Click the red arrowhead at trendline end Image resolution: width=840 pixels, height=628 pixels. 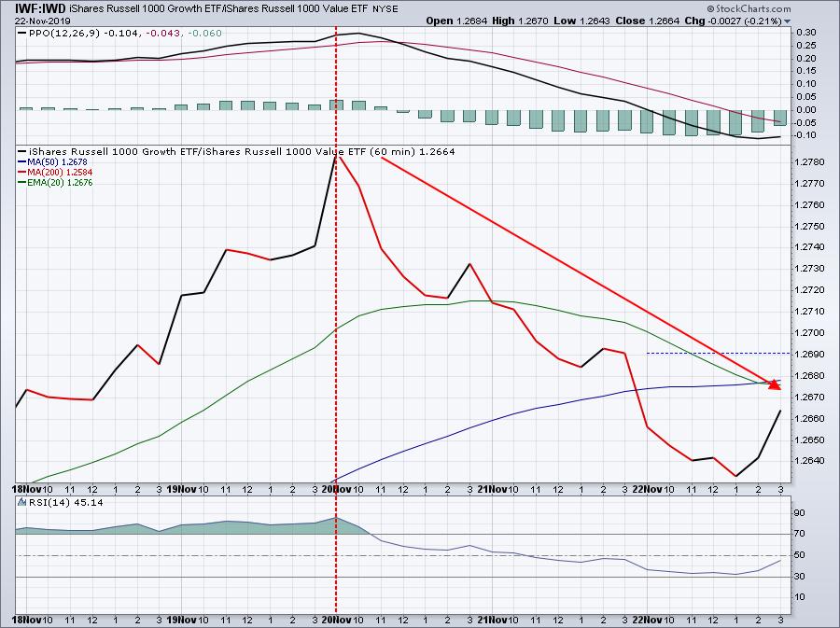[774, 384]
